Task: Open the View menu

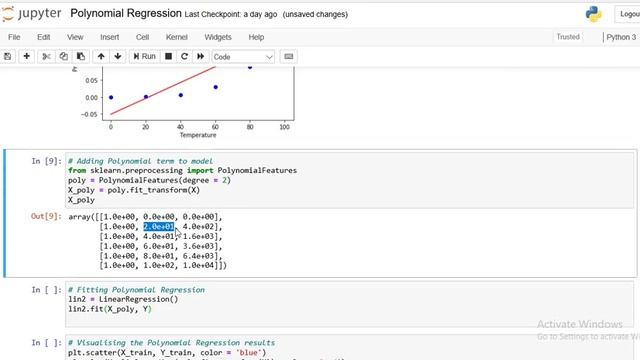Action: pos(75,37)
